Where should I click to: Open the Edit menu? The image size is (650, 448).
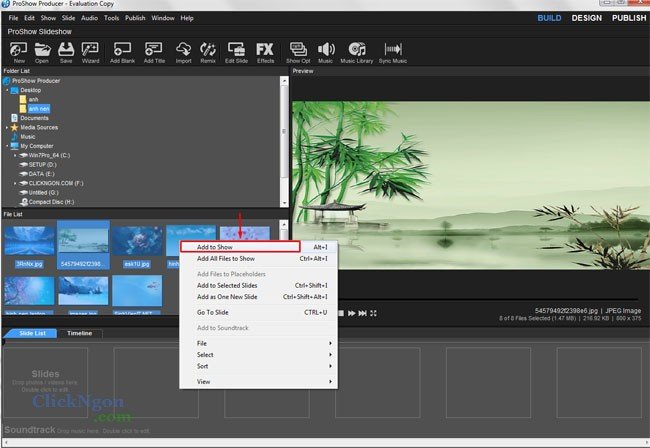coord(29,18)
